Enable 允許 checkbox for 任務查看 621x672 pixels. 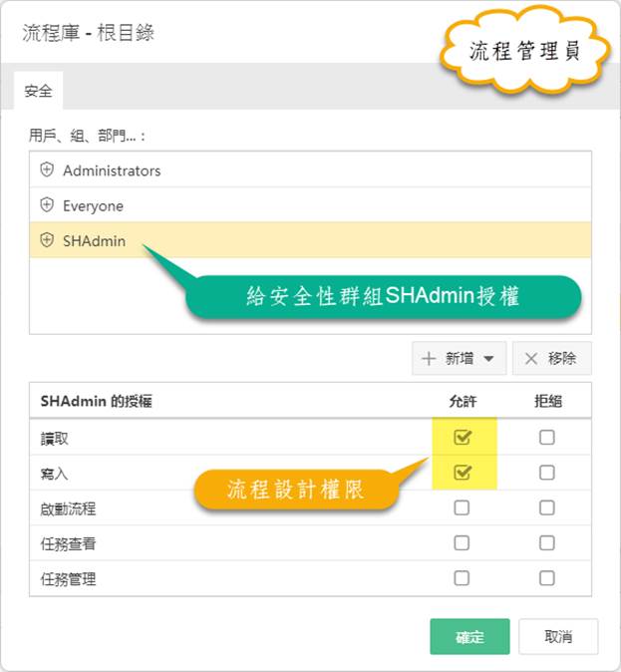[462, 543]
